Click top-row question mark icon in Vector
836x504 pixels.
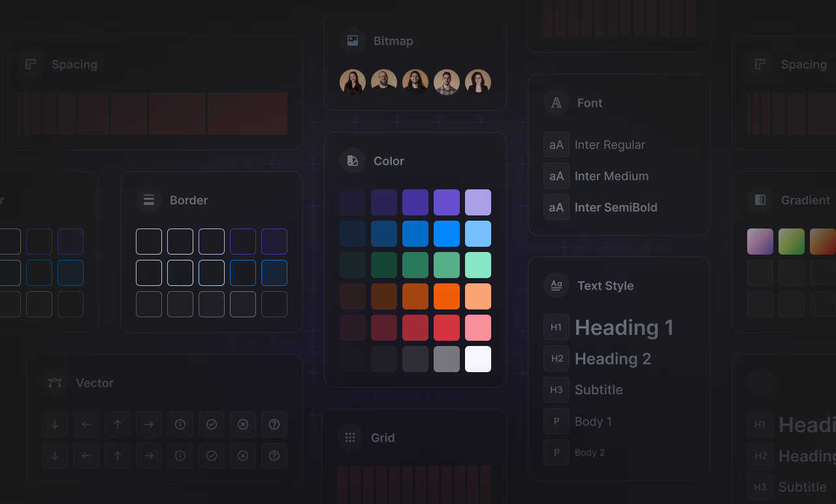tap(274, 424)
